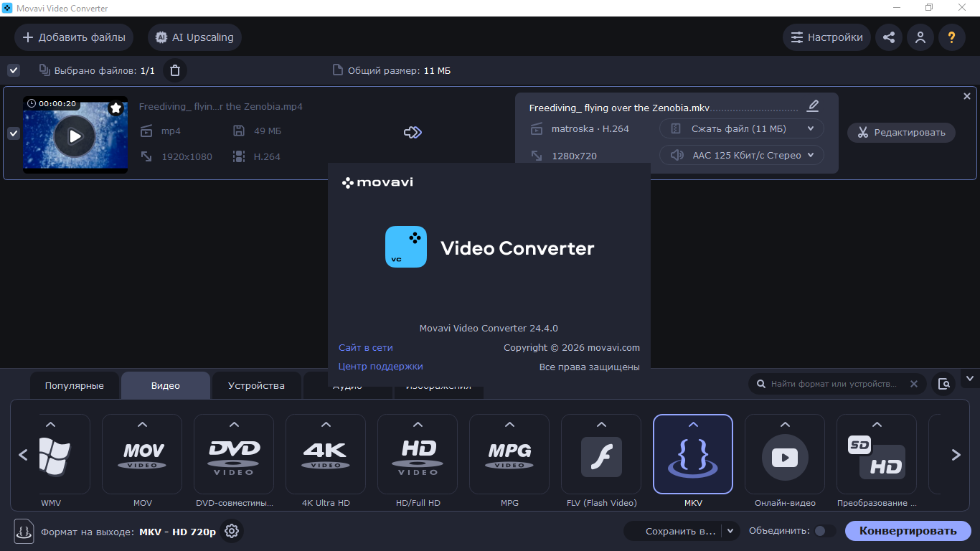Click the convert arrows icon between formats
Image resolution: width=980 pixels, height=551 pixels.
click(x=413, y=133)
